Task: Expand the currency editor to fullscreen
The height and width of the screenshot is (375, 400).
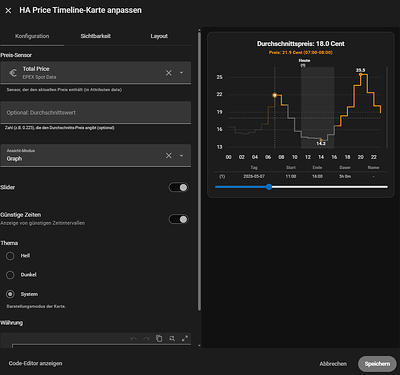Action: [185, 338]
